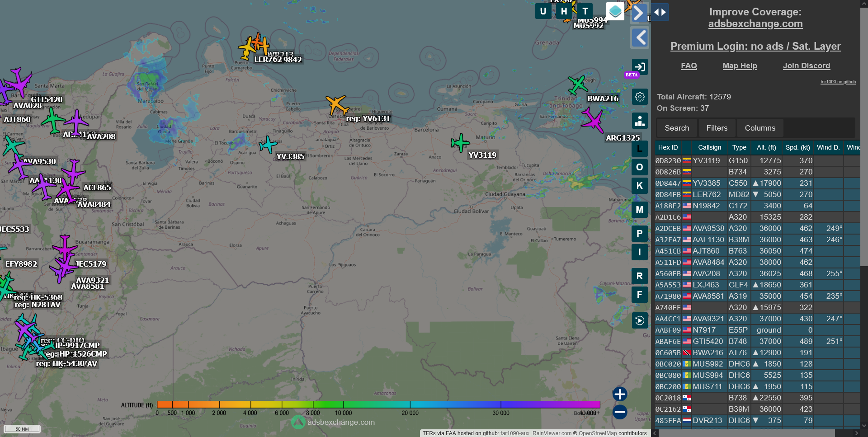Viewport: 868px width, 437px height.
Task: Open the Filters tab
Action: (717, 128)
